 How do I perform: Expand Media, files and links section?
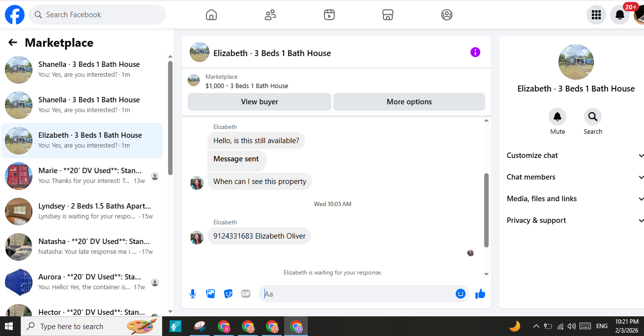point(575,199)
